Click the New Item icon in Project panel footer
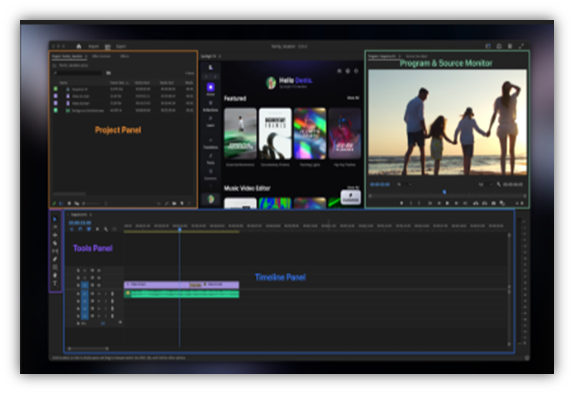The width and height of the screenshot is (574, 394). 182,203
